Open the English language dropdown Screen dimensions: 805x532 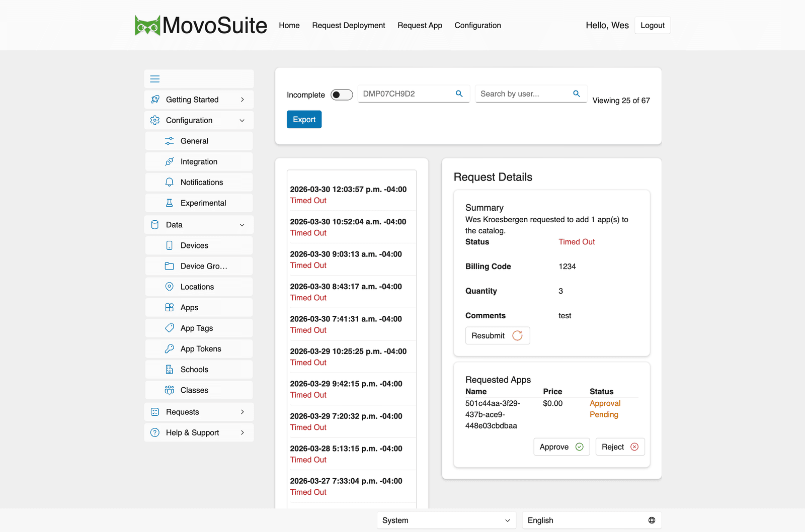[592, 520]
